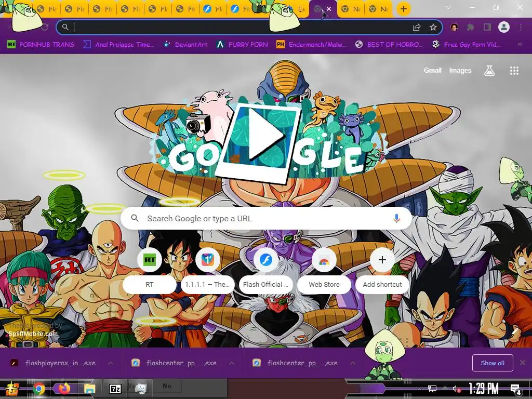This screenshot has height=399, width=532.
Task: Open the tab search dropdown arrow
Action: (x=448, y=7)
